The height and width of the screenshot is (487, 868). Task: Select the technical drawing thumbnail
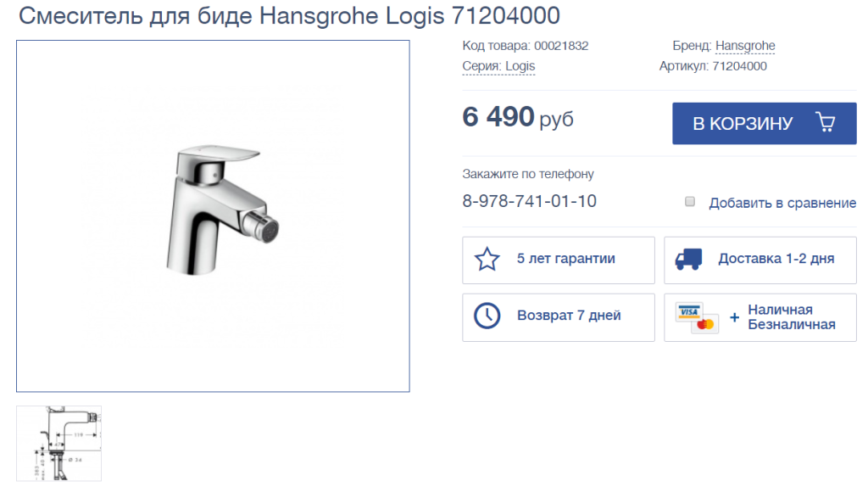58,443
